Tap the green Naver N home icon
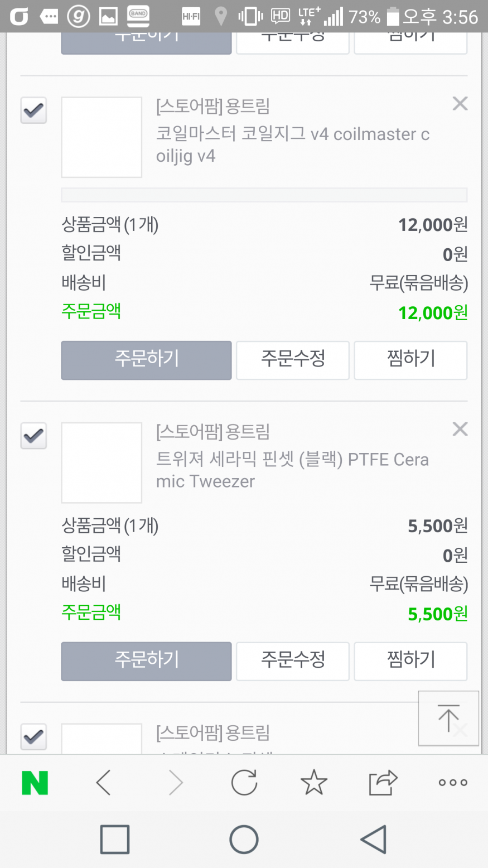 [x=35, y=783]
